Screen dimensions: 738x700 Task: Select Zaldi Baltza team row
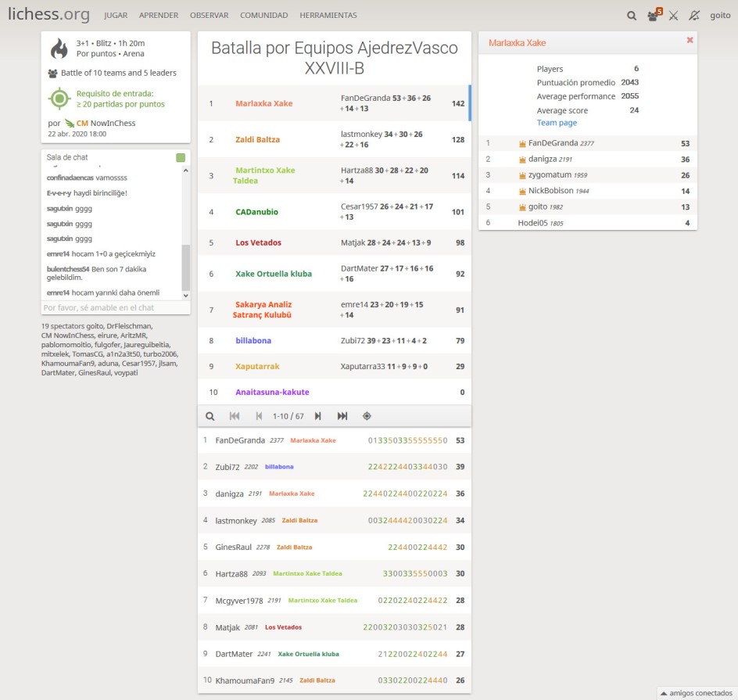click(334, 139)
